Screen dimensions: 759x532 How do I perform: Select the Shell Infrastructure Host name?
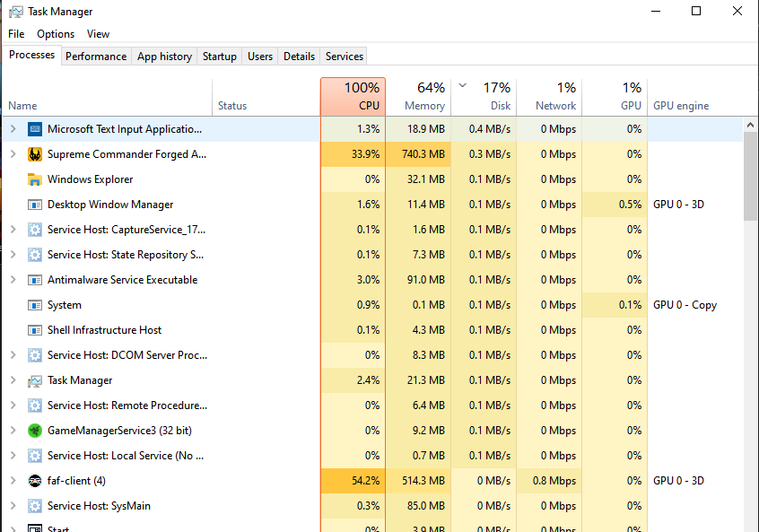(105, 330)
